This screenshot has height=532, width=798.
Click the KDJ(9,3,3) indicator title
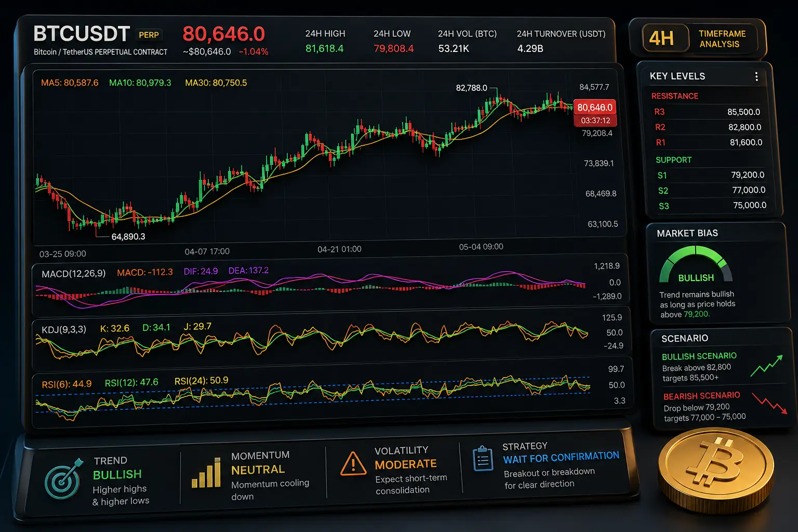point(64,329)
